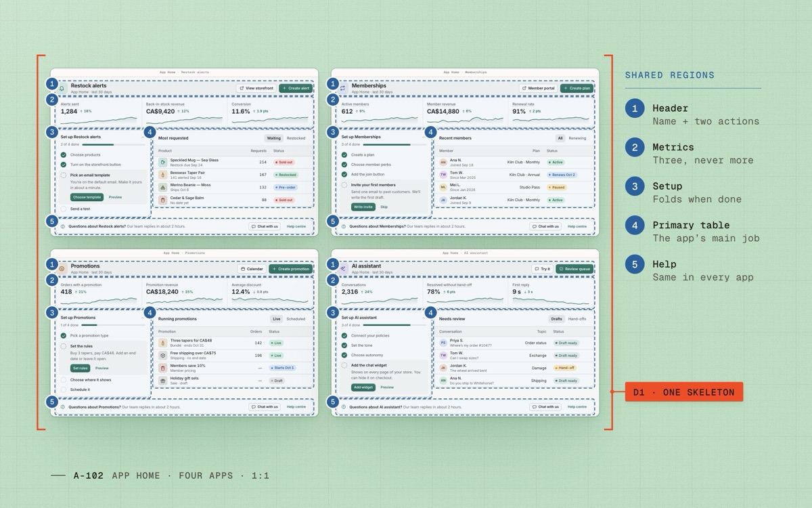Viewport: 812px width, 508px height.
Task: Click the Memberships setup progress bar
Action: (x=395, y=144)
